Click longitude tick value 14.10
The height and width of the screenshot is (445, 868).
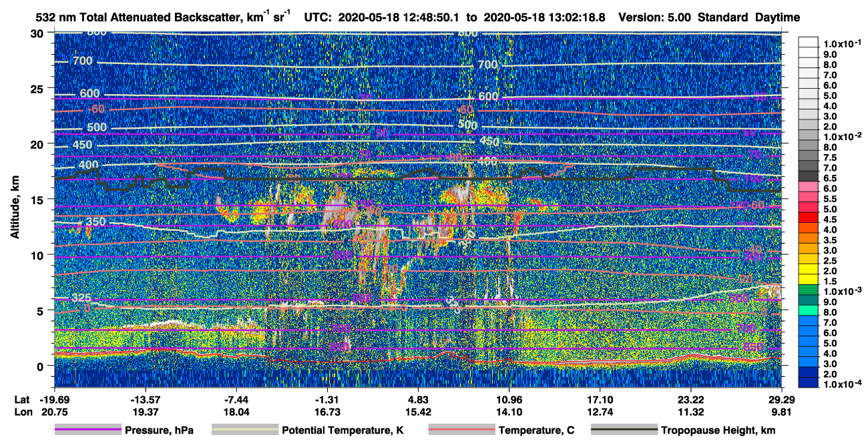coord(509,412)
